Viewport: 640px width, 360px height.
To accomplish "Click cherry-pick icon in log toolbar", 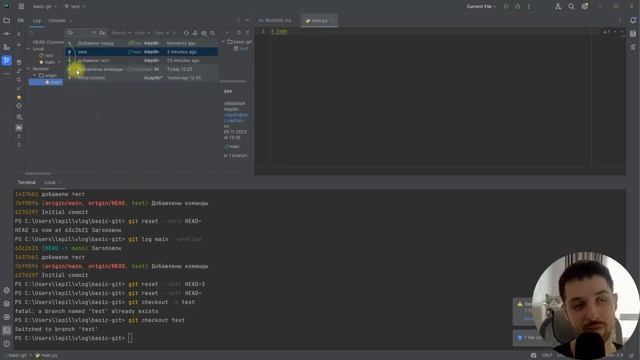I will pos(195,33).
